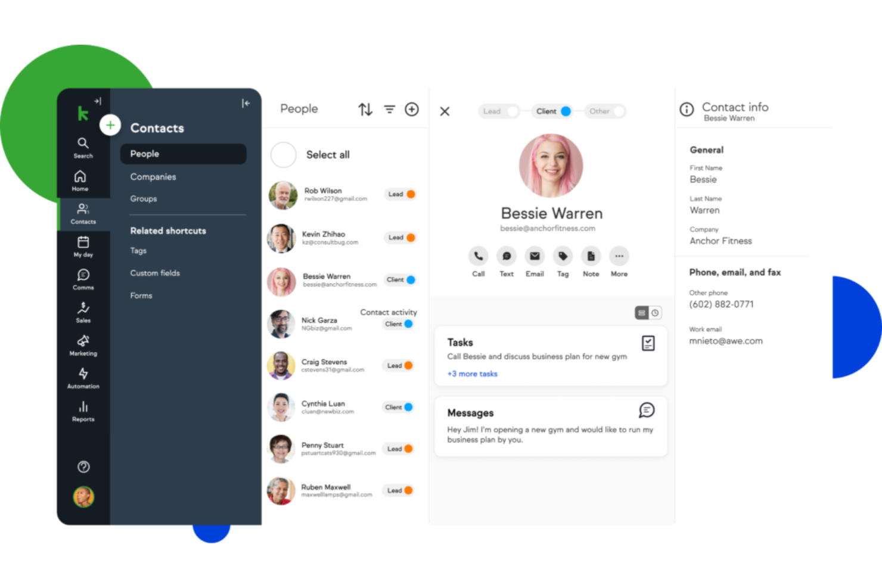Open the '+3 more tasks' link
The width and height of the screenshot is (882, 588).
[x=472, y=374]
